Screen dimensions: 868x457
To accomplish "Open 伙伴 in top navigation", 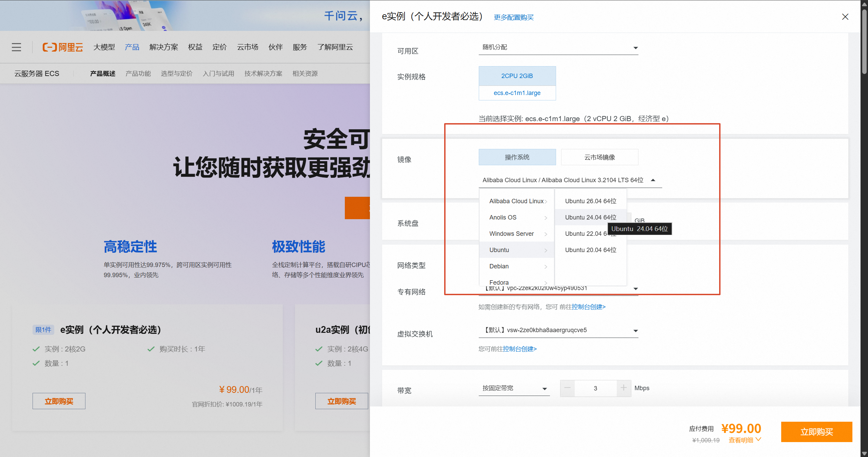I will (x=276, y=47).
